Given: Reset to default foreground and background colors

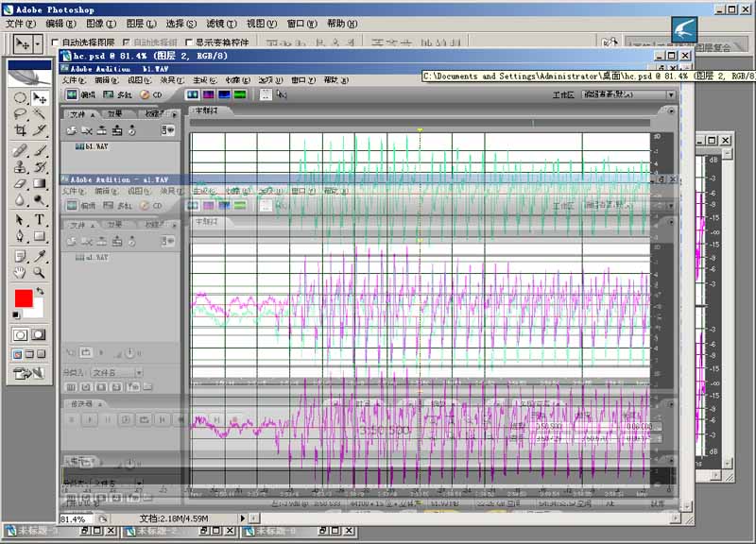Looking at the screenshot, I should point(16,315).
